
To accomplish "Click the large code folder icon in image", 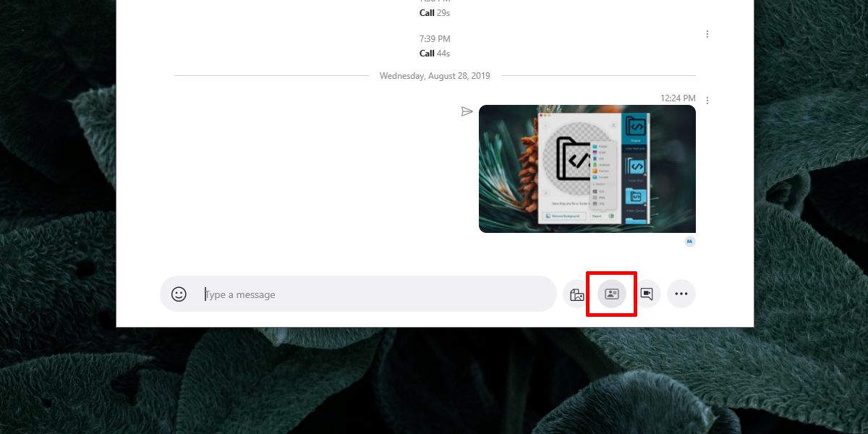I will tap(576, 158).
